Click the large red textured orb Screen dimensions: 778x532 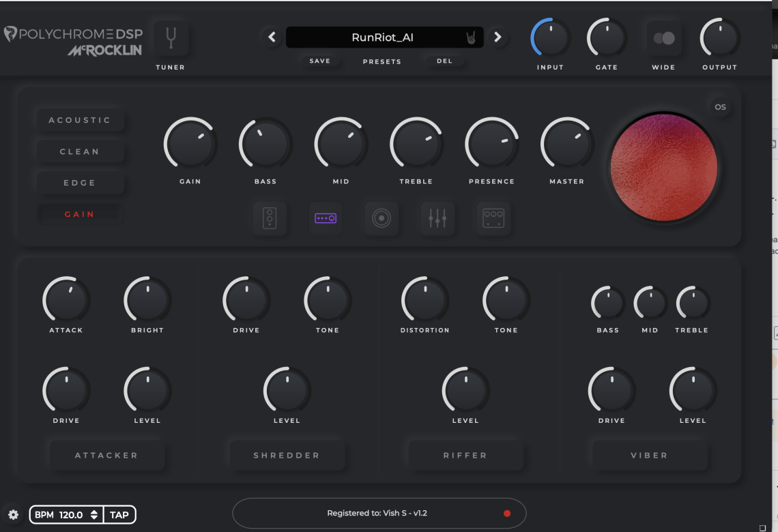tap(664, 168)
